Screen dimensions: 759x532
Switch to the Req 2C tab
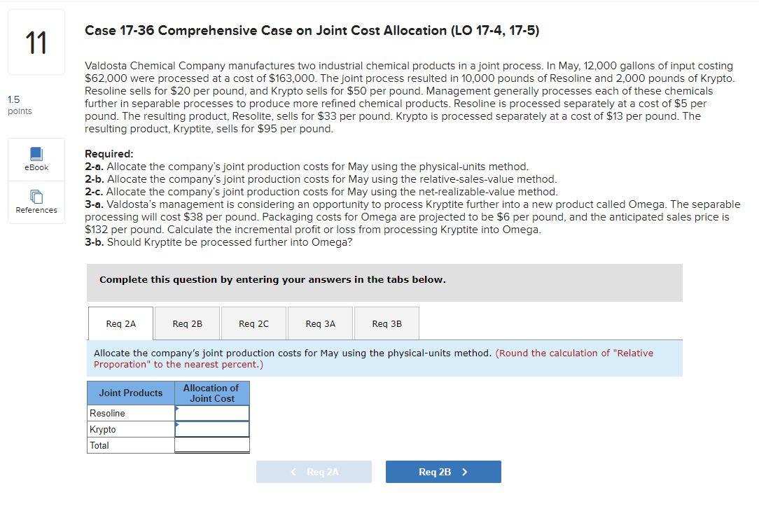pos(253,323)
